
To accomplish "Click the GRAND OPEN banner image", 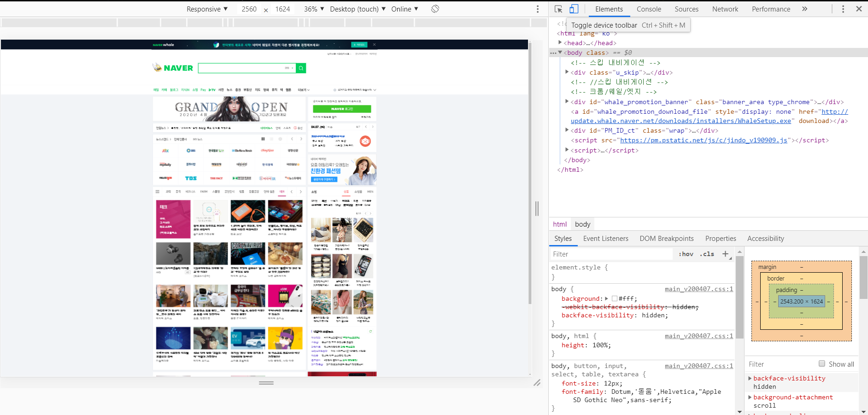I will pyautogui.click(x=229, y=109).
